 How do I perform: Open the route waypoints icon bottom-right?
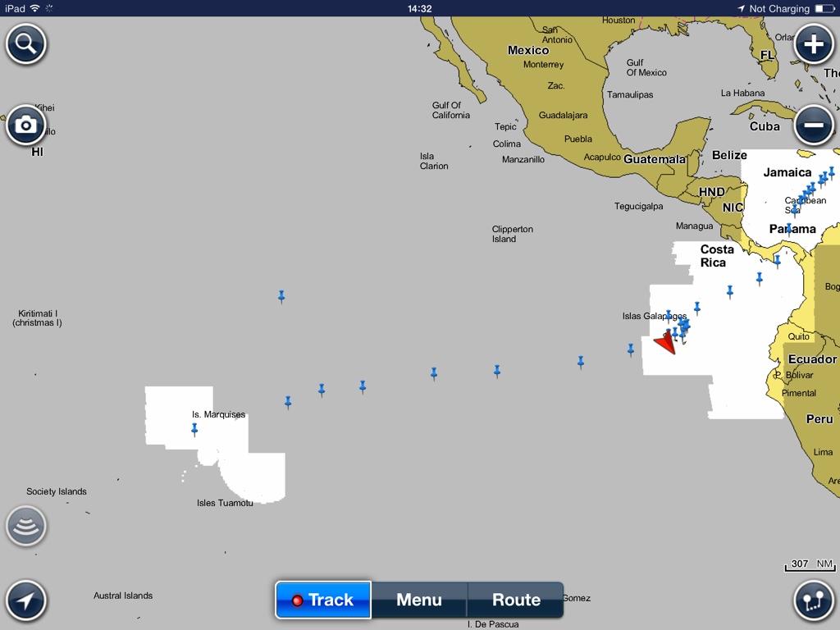click(813, 600)
